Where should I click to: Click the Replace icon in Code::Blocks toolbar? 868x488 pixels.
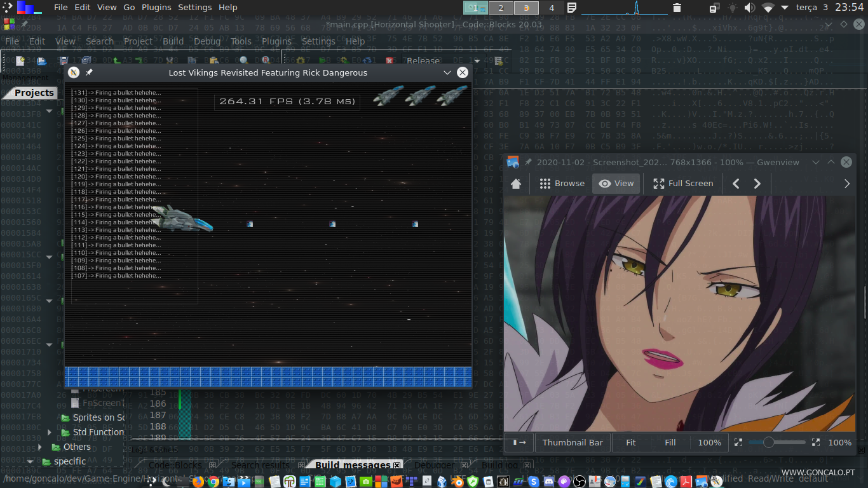pos(266,61)
